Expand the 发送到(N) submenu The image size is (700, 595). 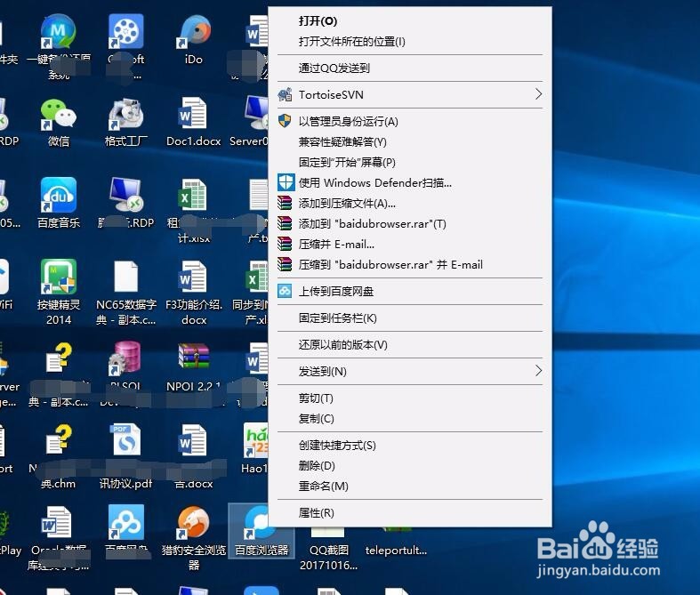click(410, 372)
